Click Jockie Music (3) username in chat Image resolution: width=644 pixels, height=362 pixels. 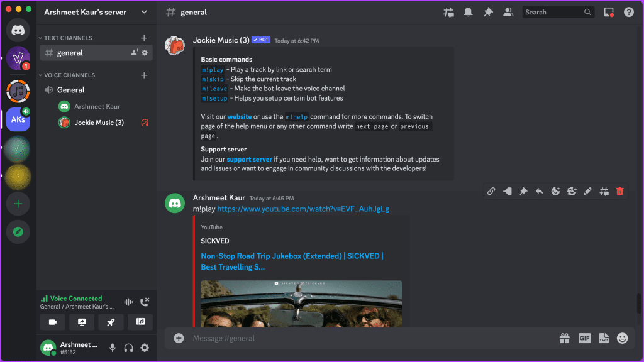pyautogui.click(x=221, y=40)
